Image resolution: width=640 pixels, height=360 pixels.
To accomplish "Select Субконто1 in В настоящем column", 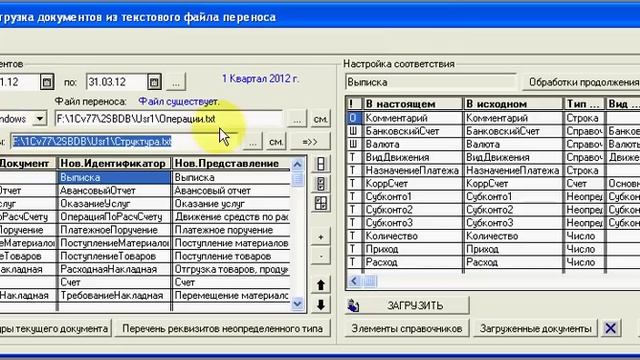I will [x=413, y=196].
